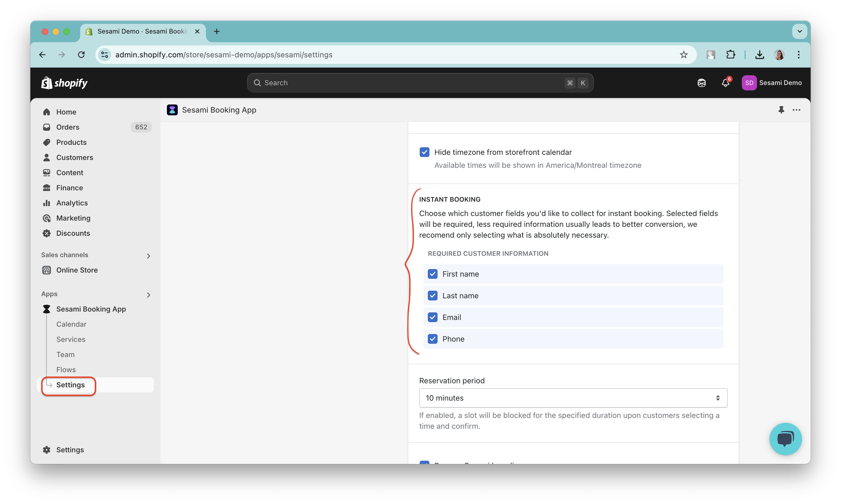Click the address bar URL
The height and width of the screenshot is (504, 841).
pyautogui.click(x=224, y=55)
